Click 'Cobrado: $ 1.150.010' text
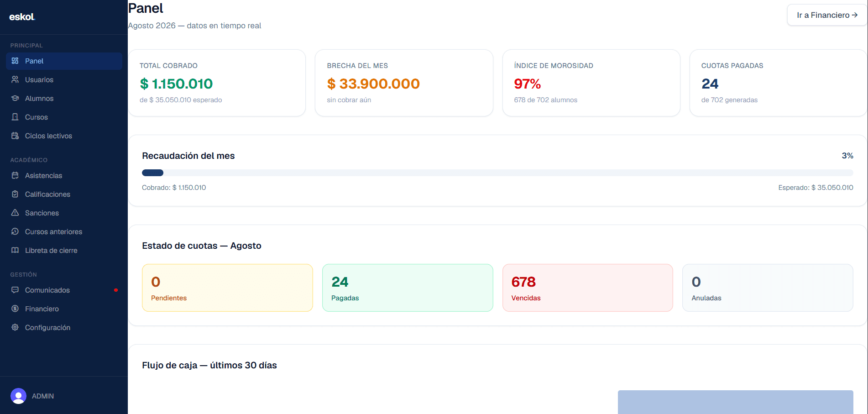This screenshot has height=414, width=868. click(x=174, y=188)
